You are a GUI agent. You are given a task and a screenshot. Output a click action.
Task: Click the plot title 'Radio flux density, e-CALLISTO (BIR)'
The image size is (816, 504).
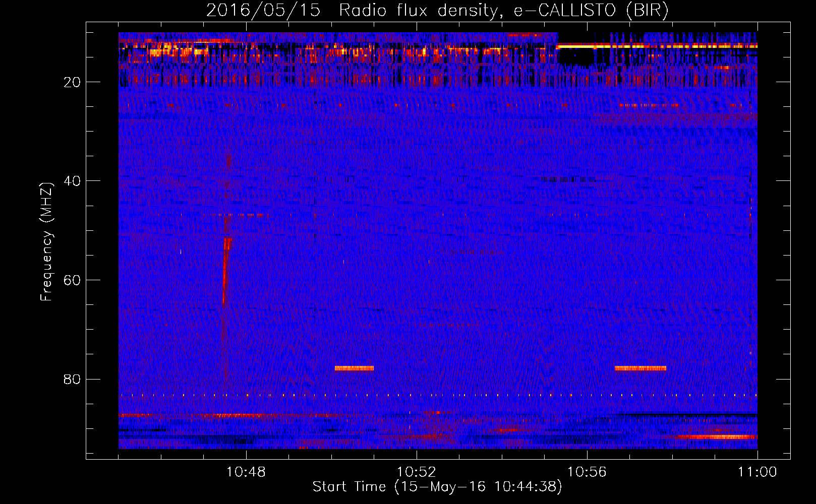tap(503, 11)
